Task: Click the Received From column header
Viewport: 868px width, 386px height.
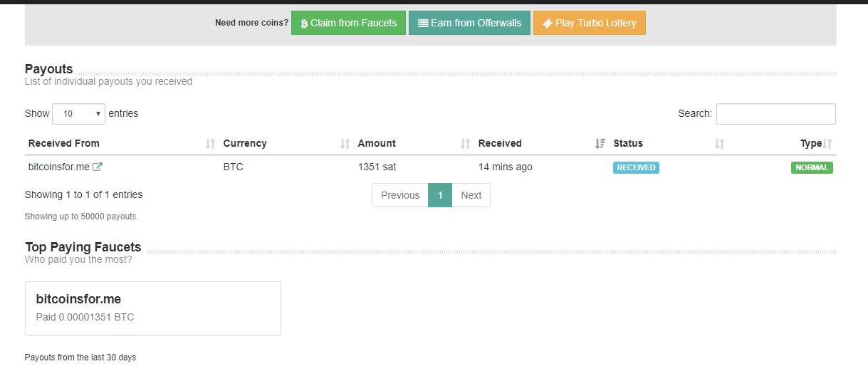Action: 64,143
